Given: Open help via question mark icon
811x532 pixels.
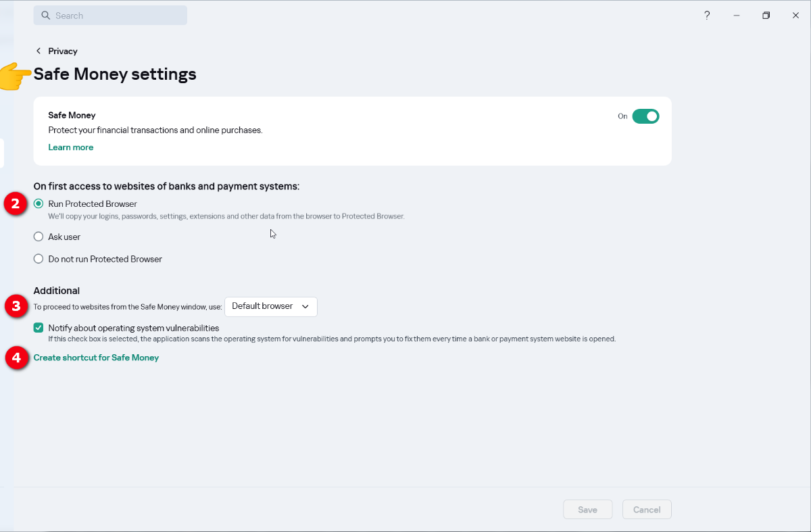Looking at the screenshot, I should (x=707, y=16).
